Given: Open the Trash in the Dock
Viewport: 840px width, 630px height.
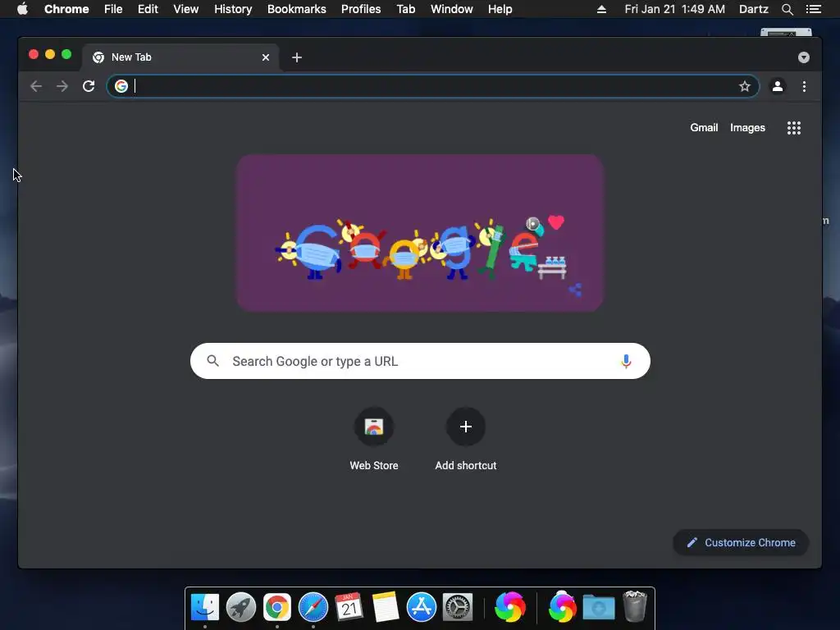Looking at the screenshot, I should [x=635, y=606].
